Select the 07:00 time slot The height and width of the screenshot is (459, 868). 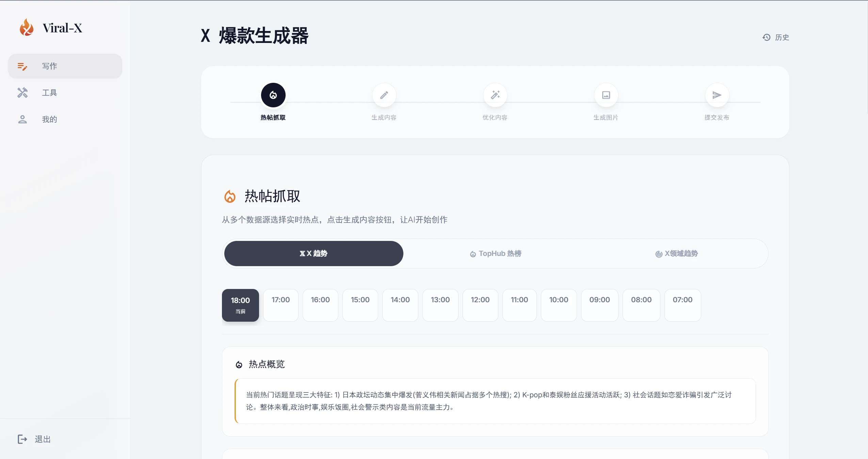683,305
